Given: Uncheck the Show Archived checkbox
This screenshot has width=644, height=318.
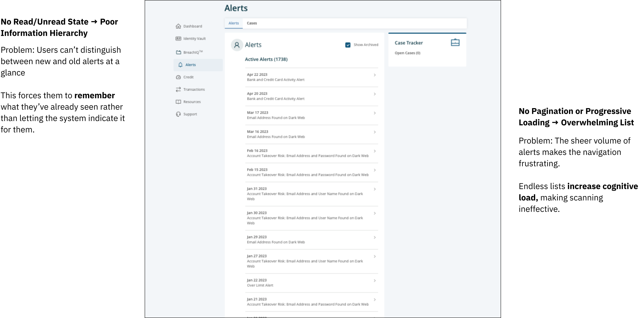Looking at the screenshot, I should pos(348,45).
